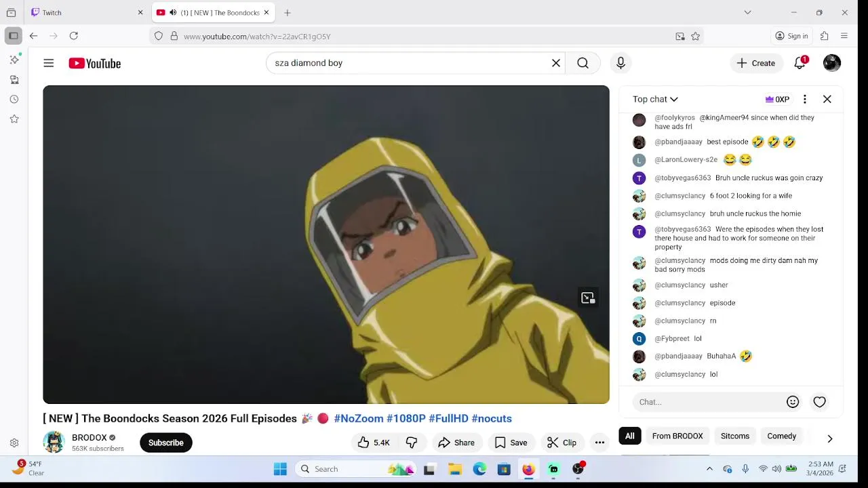Select the From BRODOX chip
The width and height of the screenshot is (868, 488).
[x=677, y=436]
